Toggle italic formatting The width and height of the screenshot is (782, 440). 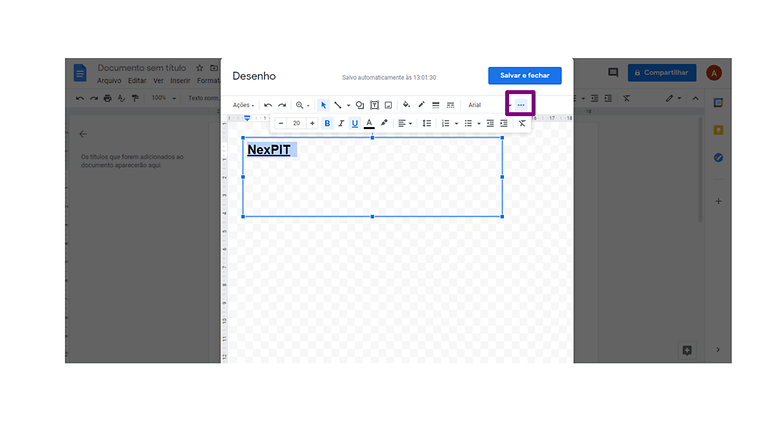pos(341,123)
